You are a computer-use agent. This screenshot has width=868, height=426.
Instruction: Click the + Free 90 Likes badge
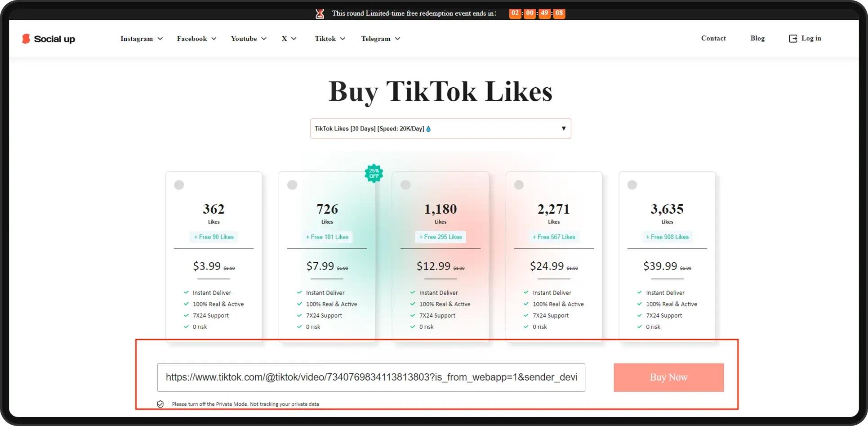(214, 237)
